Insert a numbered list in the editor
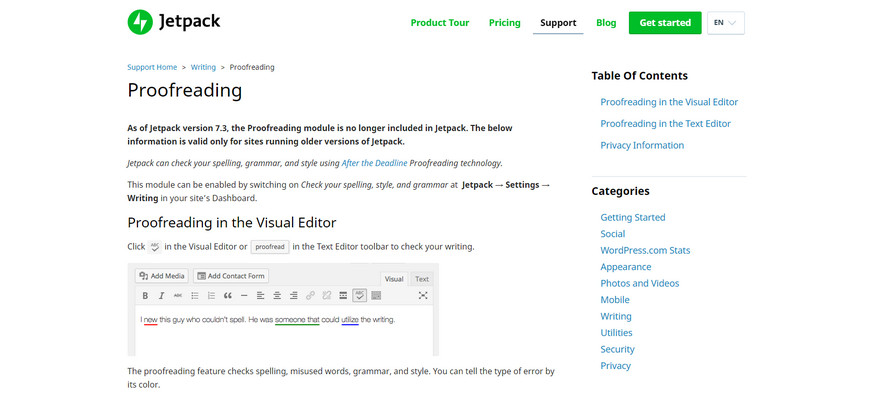 (211, 296)
